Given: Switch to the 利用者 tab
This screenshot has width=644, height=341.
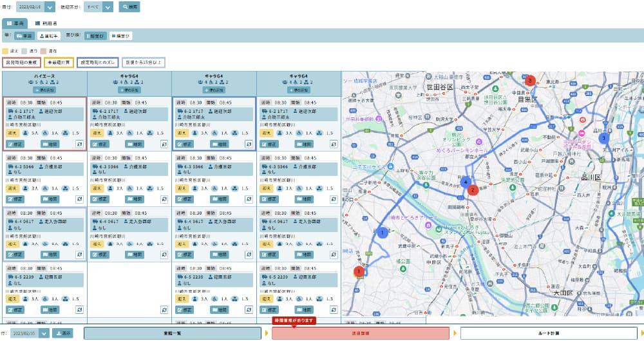Looking at the screenshot, I should pyautogui.click(x=46, y=23).
